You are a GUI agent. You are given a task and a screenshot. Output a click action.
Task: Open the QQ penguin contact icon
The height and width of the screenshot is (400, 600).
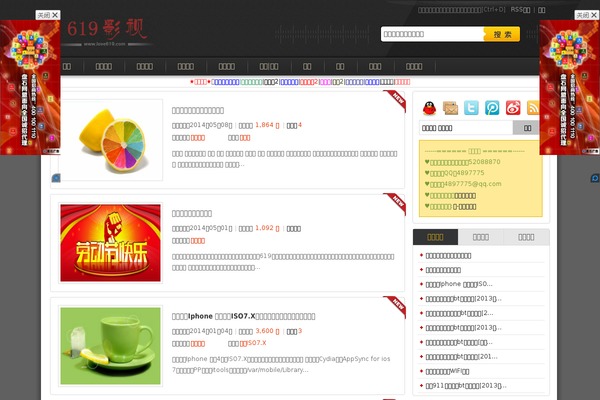pos(429,108)
